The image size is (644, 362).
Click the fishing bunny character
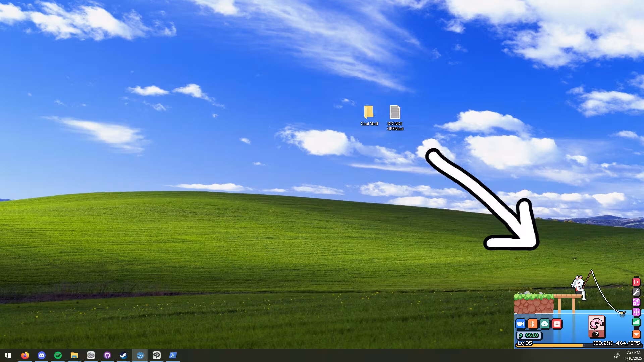[579, 287]
